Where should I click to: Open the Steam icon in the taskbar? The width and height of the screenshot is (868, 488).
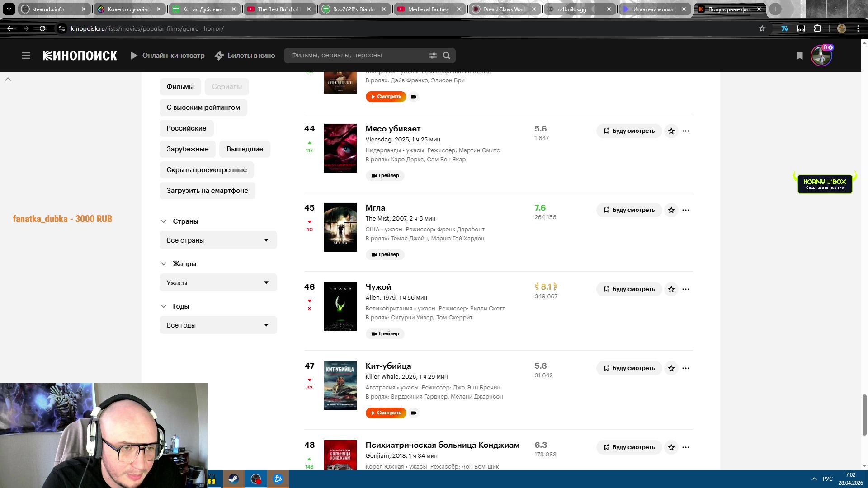point(233,479)
